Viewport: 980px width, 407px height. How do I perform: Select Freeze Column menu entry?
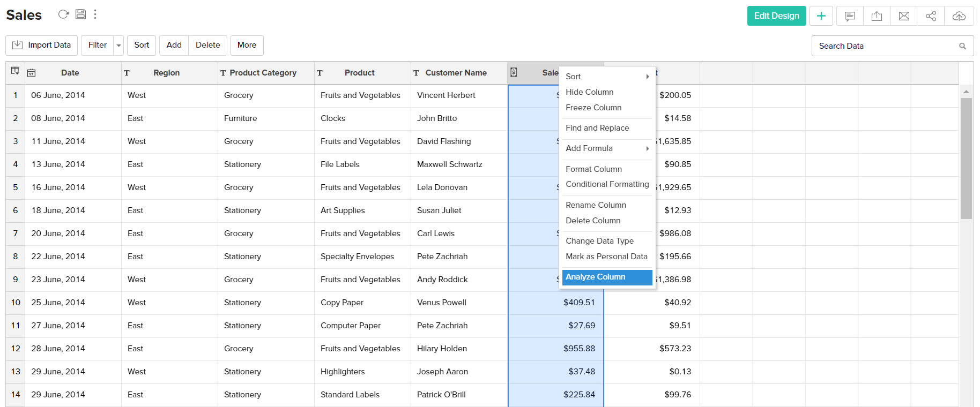point(593,108)
